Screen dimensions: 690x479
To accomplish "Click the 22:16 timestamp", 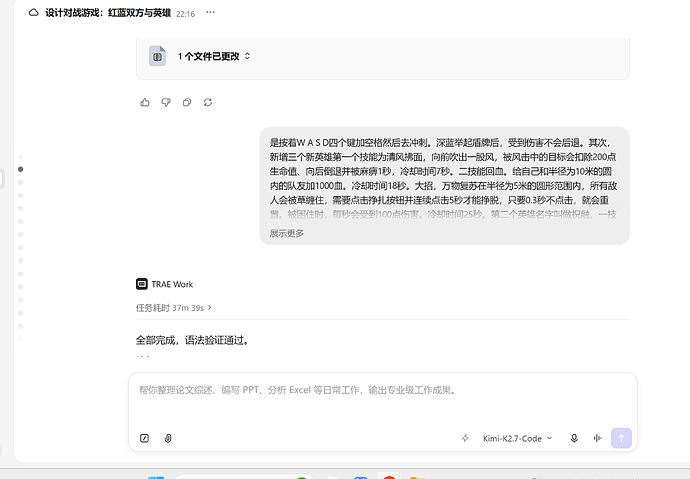I will click(x=185, y=14).
